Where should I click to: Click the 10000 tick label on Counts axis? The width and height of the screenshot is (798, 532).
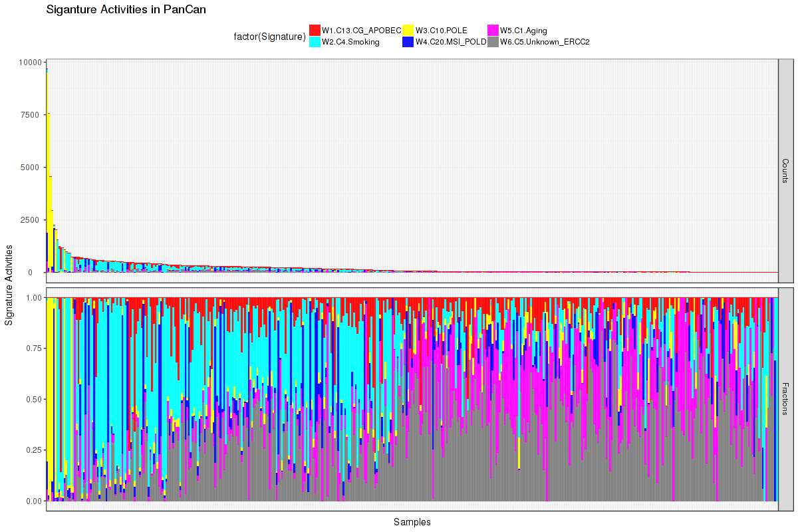pos(29,63)
